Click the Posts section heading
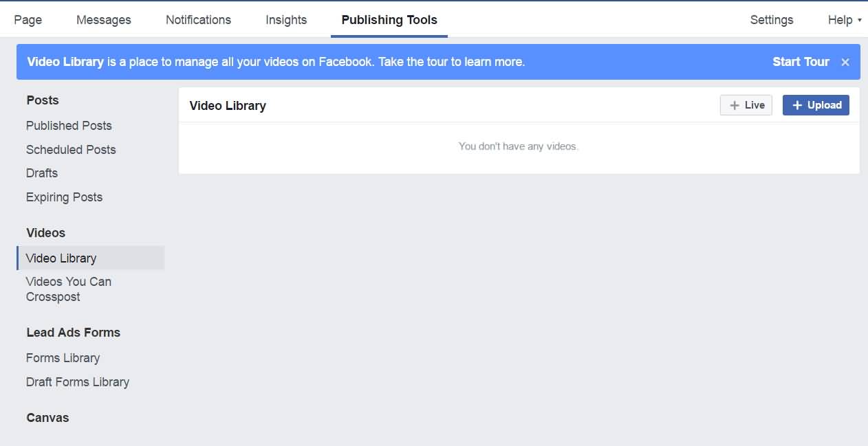Viewport: 868px width, 446px height. 43,100
